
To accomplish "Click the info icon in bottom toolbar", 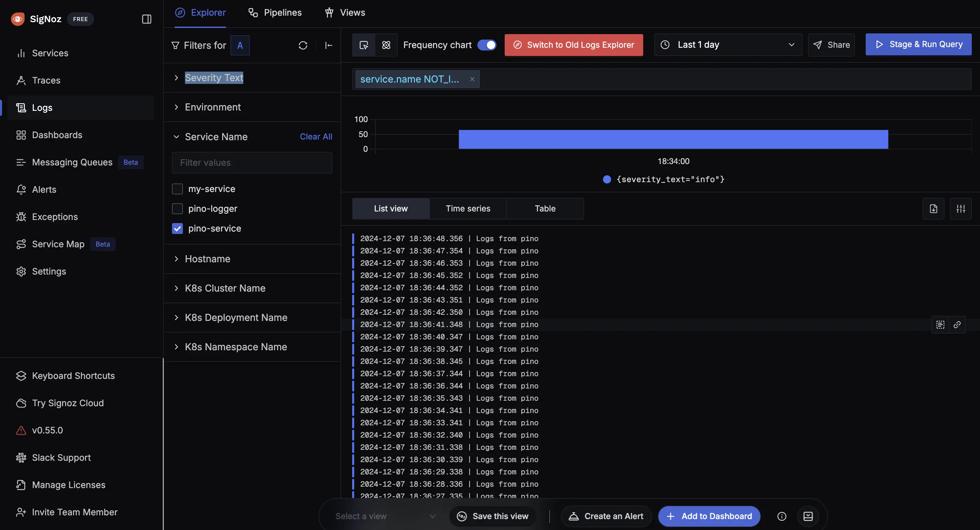I will 781,516.
